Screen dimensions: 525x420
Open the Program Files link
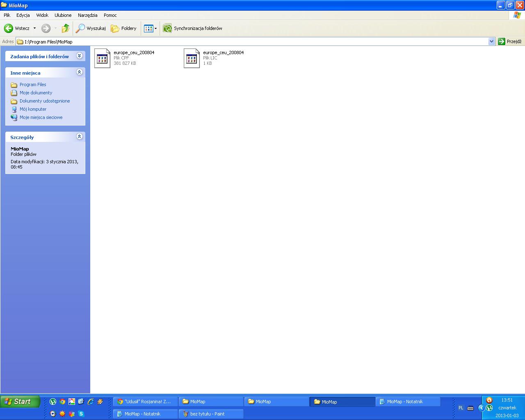(33, 84)
